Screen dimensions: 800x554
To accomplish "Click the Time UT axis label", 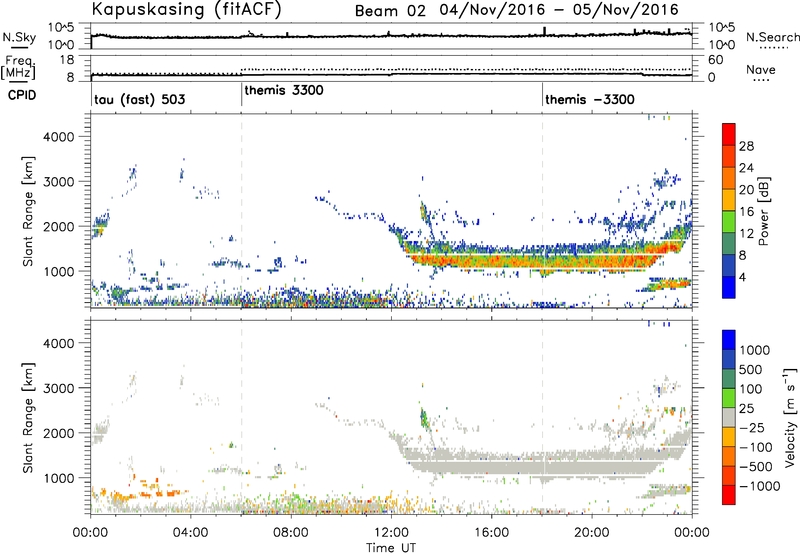I will 391,547.
